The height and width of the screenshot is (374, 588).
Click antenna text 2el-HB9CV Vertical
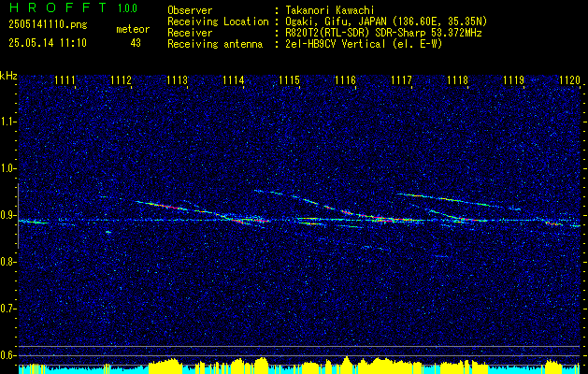(336, 44)
